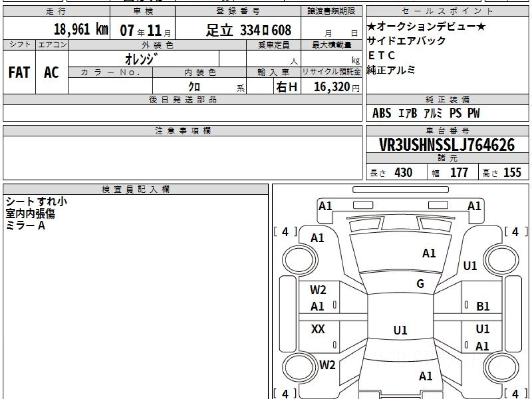Select the exterior color オレンジ

pos(142,59)
